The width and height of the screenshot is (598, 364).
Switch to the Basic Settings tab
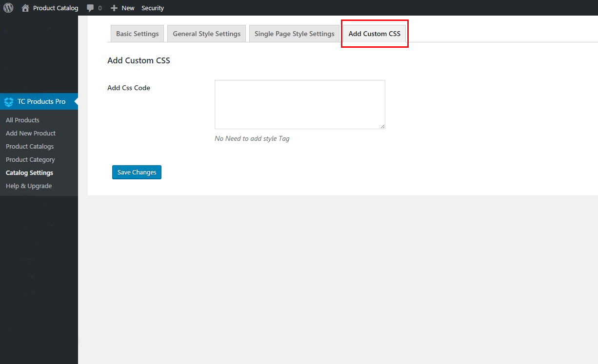137,34
